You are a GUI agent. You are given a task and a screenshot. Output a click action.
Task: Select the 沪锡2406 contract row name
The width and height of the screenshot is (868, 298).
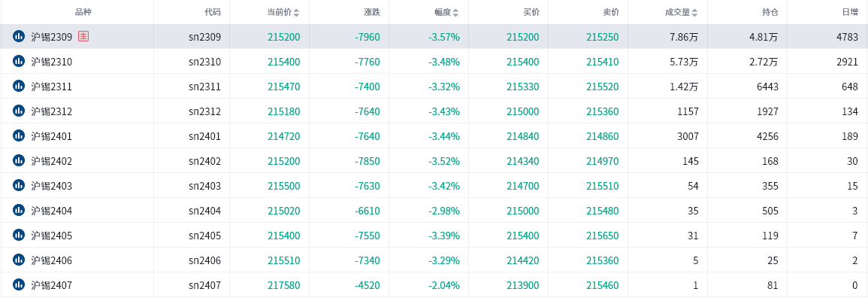[x=52, y=260]
